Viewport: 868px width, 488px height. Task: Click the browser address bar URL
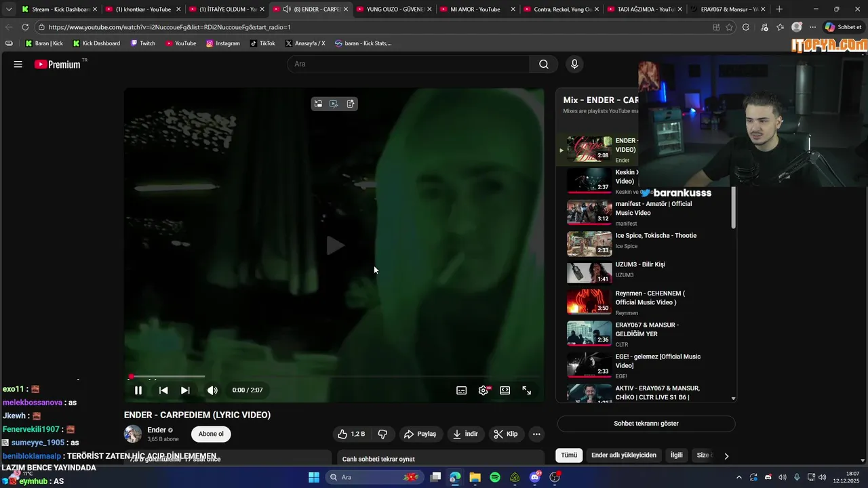click(170, 27)
